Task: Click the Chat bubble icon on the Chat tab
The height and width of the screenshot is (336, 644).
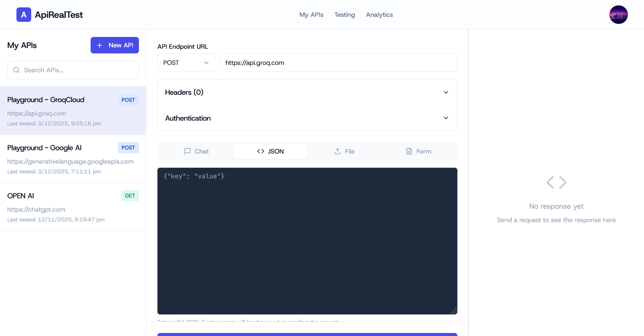Action: point(188,151)
